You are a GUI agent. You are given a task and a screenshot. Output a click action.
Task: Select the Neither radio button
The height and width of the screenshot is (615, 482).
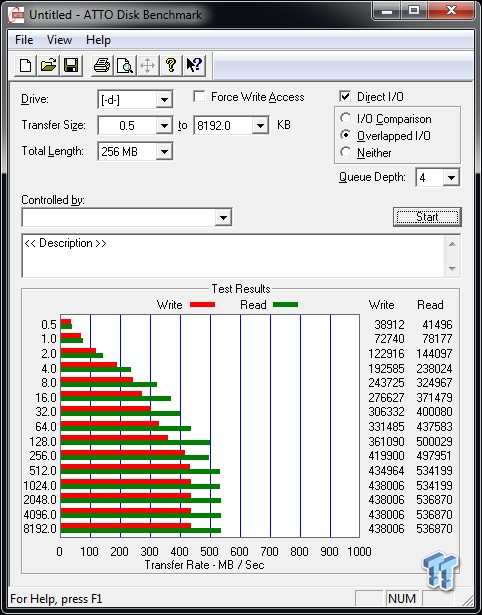346,152
